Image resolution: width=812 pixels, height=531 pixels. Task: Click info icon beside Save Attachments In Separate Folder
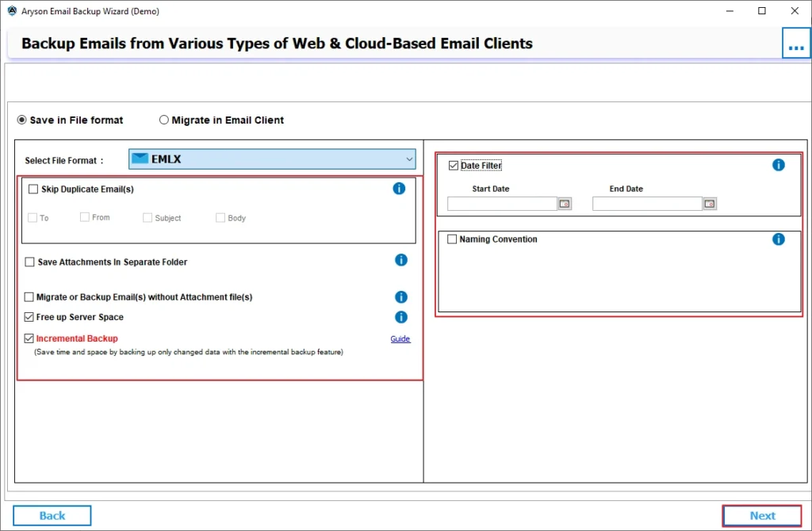click(x=401, y=260)
